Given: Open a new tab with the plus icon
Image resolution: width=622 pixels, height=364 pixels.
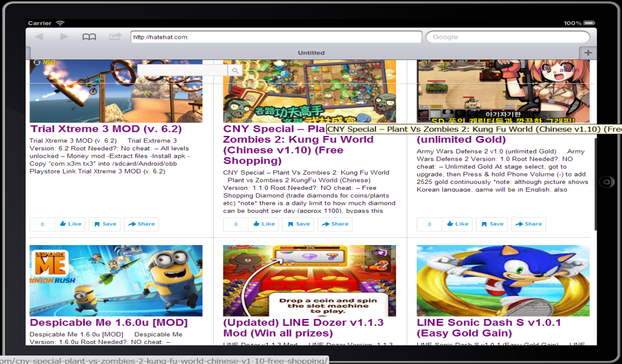Looking at the screenshot, I should 587,53.
